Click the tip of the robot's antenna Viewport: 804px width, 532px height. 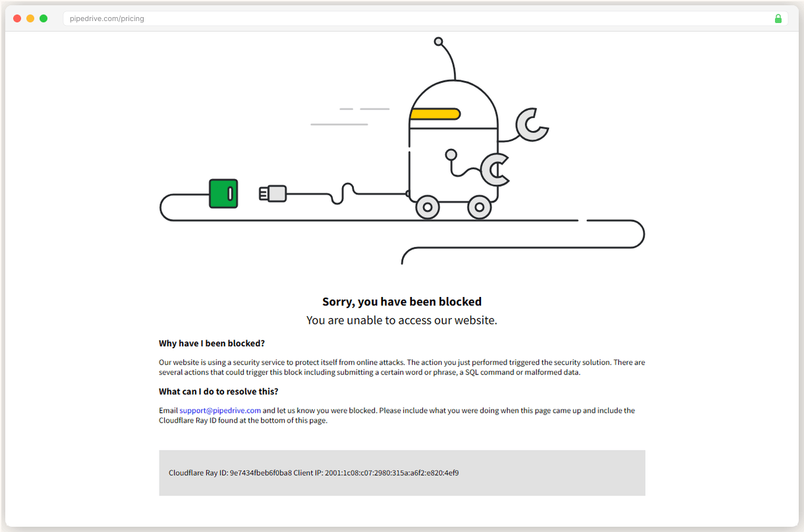coord(438,41)
